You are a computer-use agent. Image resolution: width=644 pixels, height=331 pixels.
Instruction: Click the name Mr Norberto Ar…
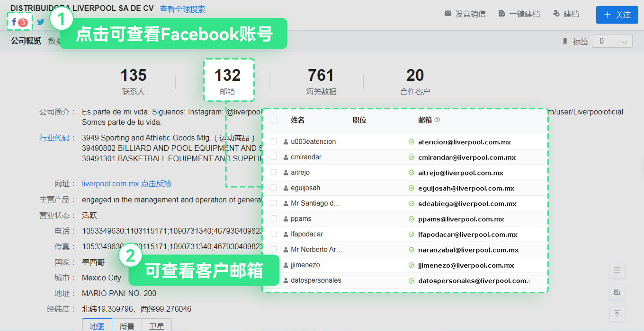[316, 249]
